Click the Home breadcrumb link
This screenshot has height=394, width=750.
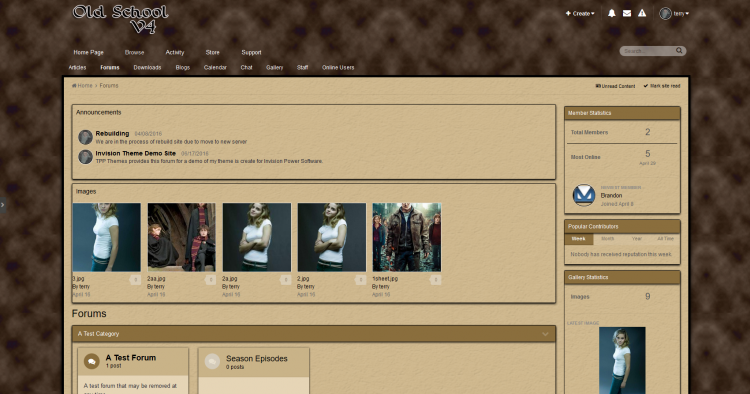[82, 86]
